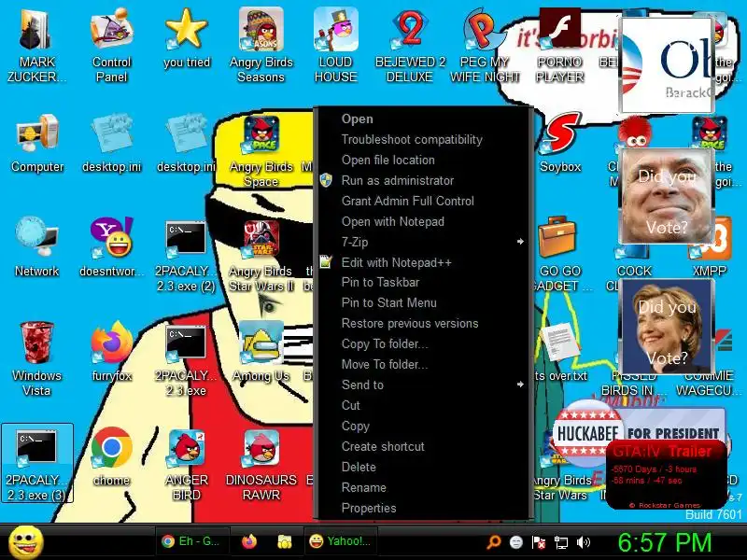The height and width of the screenshot is (560, 747).
Task: Launch the BEJEWELED 2 DELUXE icon
Action: (x=410, y=46)
